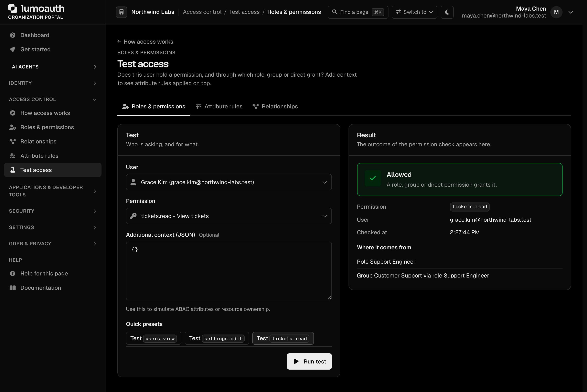Apply the Test users.view preset
The image size is (587, 392).
pyautogui.click(x=153, y=338)
